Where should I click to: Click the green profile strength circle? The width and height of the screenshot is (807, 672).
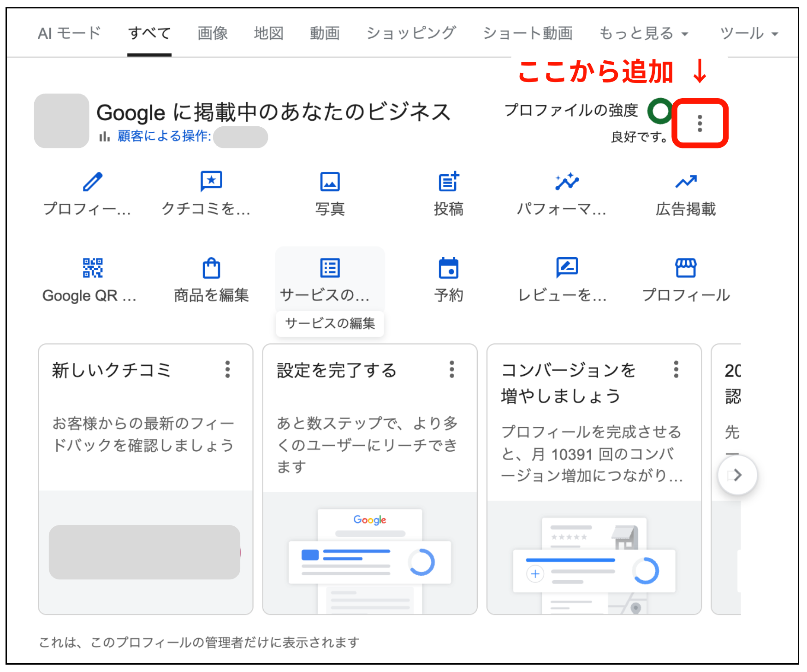tap(660, 111)
